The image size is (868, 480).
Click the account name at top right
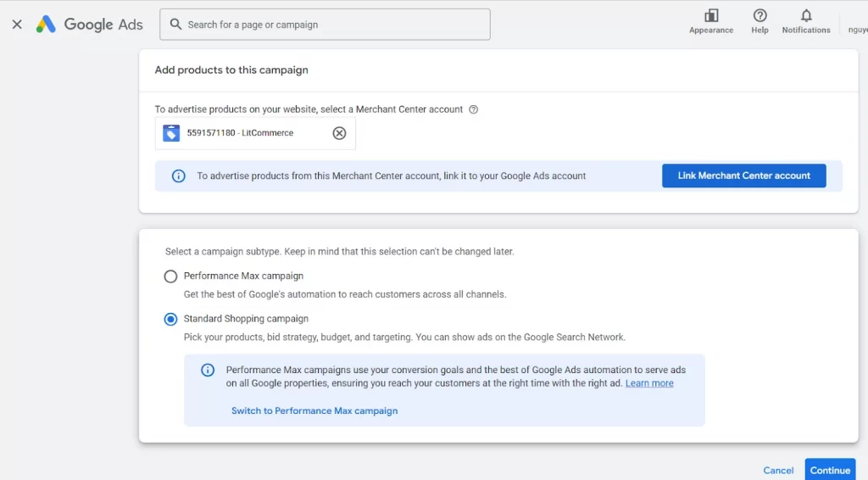[858, 30]
